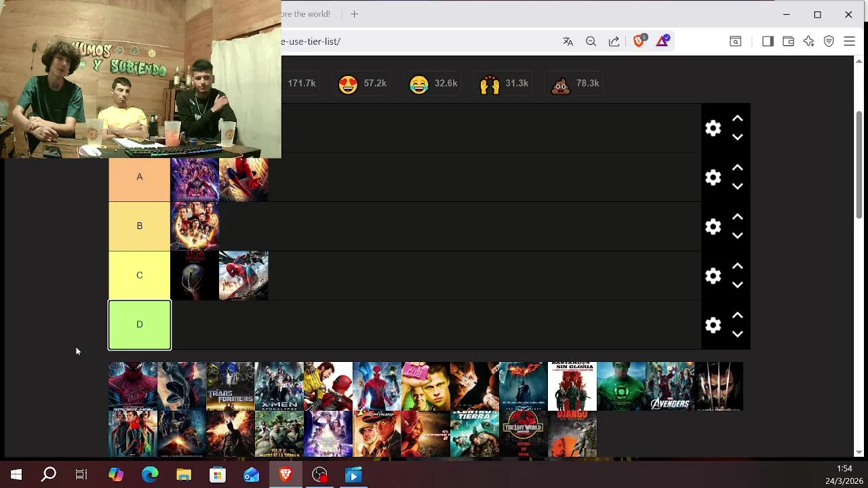
Task: Select the poster in tier B
Action: [195, 226]
